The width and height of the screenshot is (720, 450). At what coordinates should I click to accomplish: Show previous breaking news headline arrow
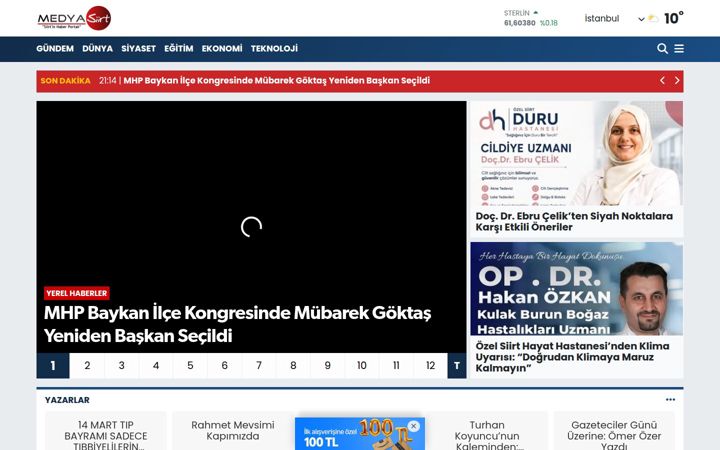(662, 80)
